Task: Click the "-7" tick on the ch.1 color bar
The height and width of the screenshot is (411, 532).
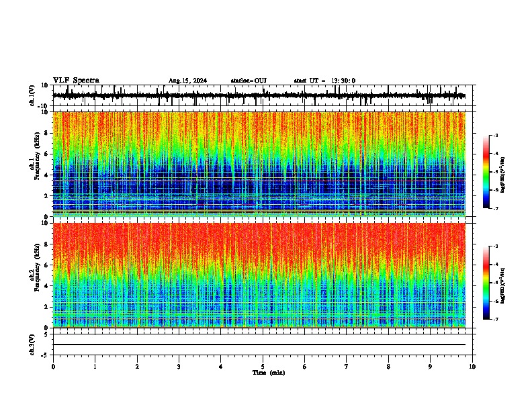Action: click(x=496, y=208)
